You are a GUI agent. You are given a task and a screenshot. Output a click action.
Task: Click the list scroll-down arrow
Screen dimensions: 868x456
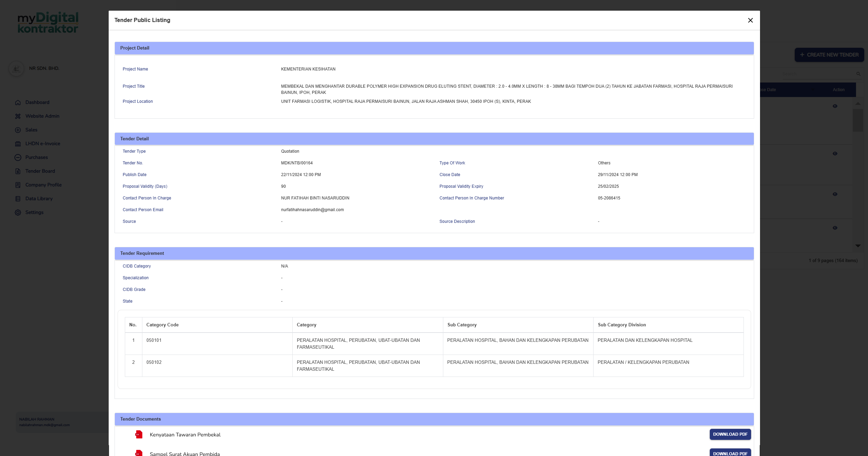(x=858, y=246)
